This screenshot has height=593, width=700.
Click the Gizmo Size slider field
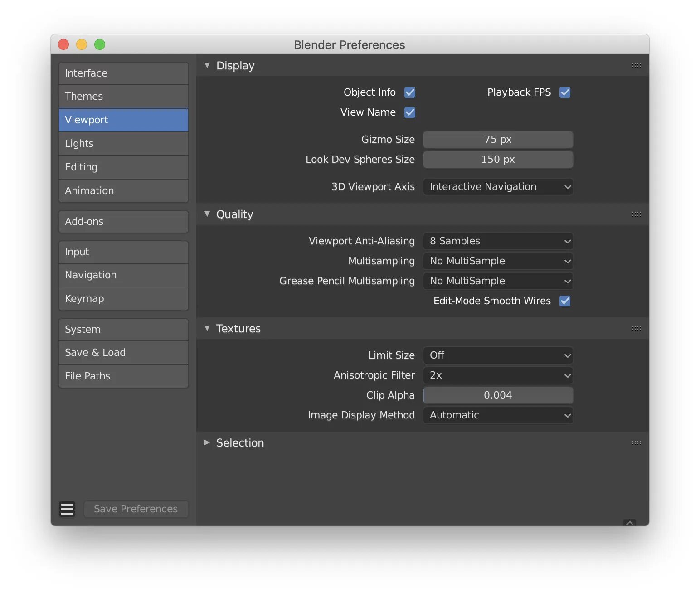498,140
